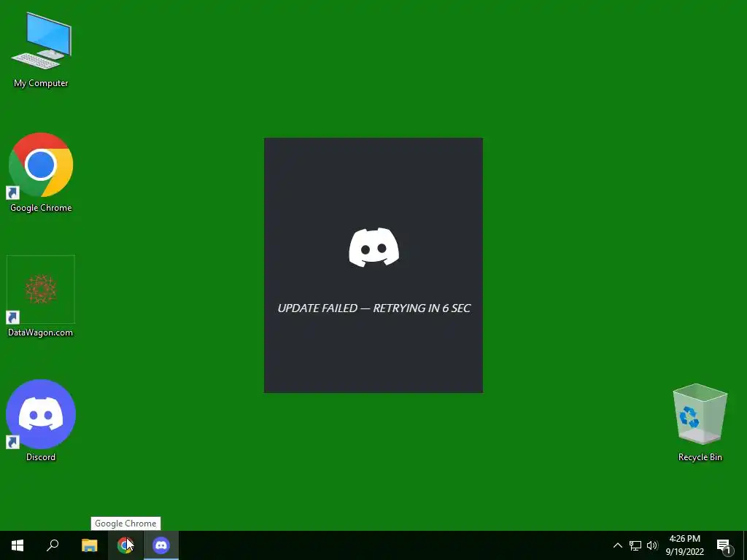Viewport: 747px width, 560px height.
Task: Open File Explorer from the taskbar
Action: 89,545
